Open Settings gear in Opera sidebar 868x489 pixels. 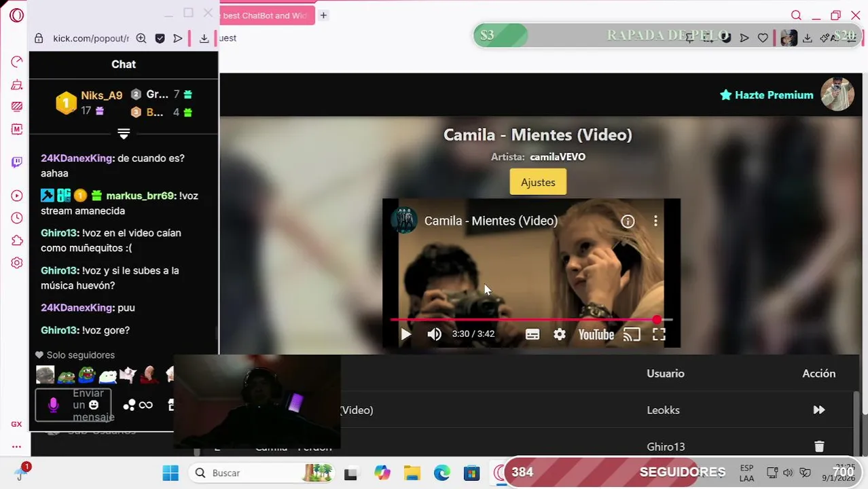point(17,263)
